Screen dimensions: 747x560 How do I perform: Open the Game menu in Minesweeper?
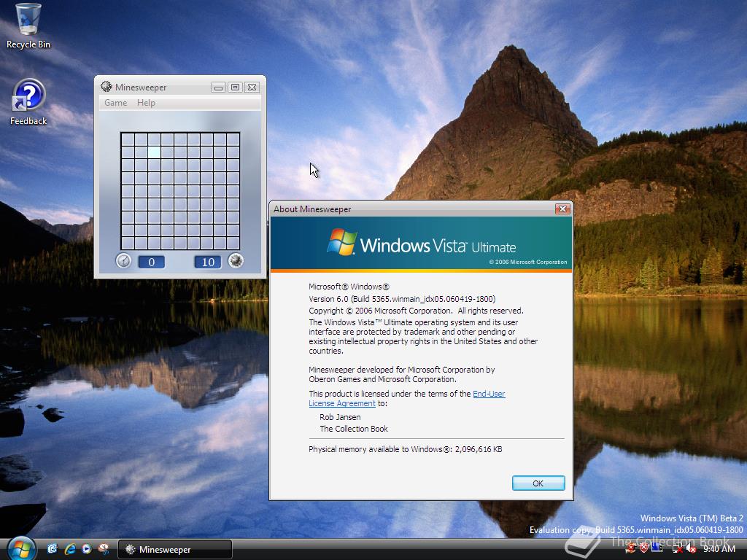(x=116, y=103)
